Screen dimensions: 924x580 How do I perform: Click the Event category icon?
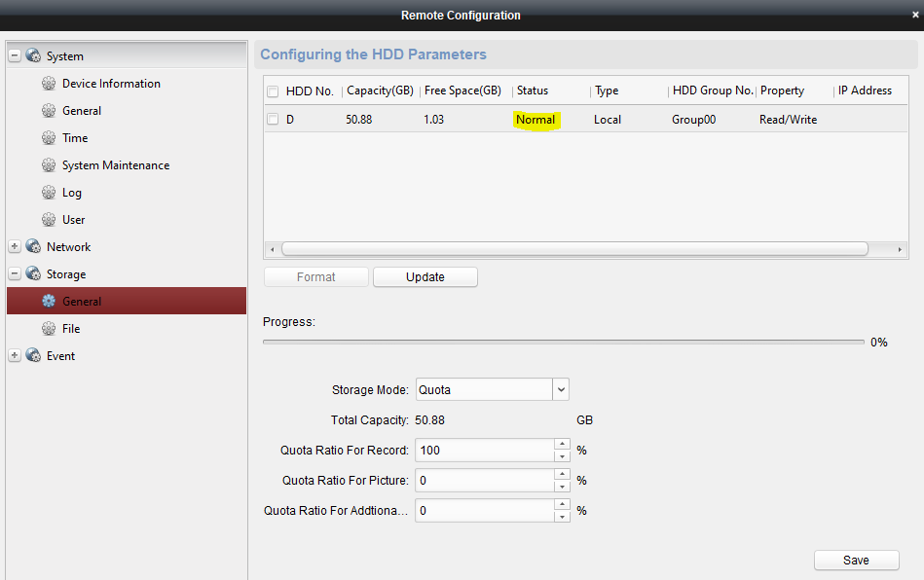pos(33,356)
